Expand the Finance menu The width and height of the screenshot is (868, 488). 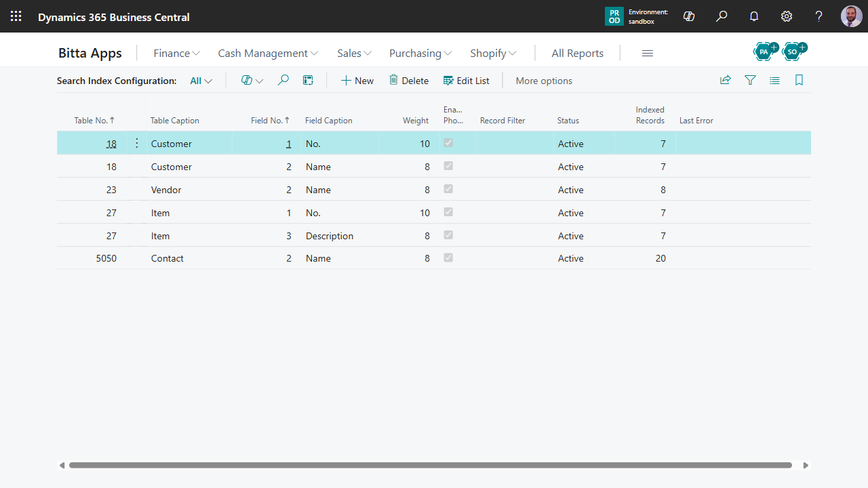(176, 53)
